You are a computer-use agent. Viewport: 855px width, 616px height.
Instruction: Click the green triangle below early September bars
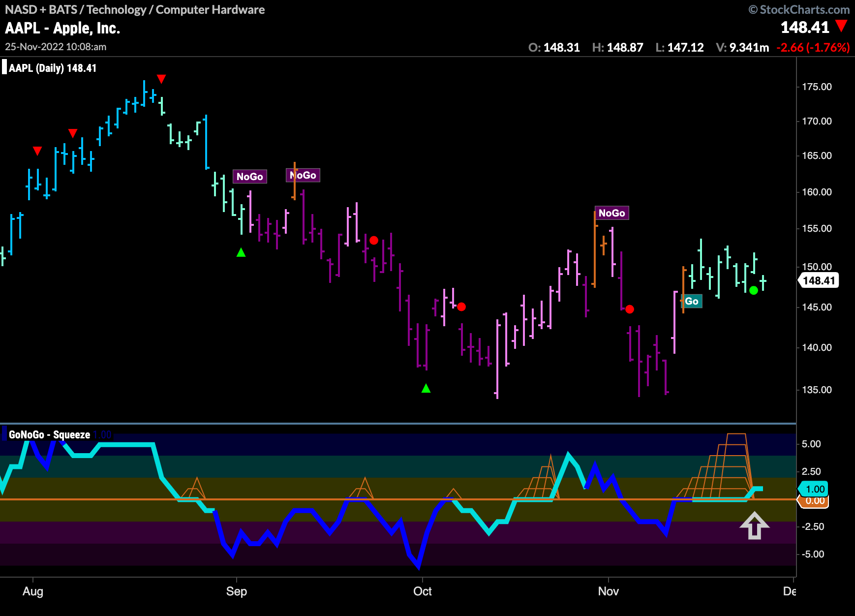(x=241, y=252)
